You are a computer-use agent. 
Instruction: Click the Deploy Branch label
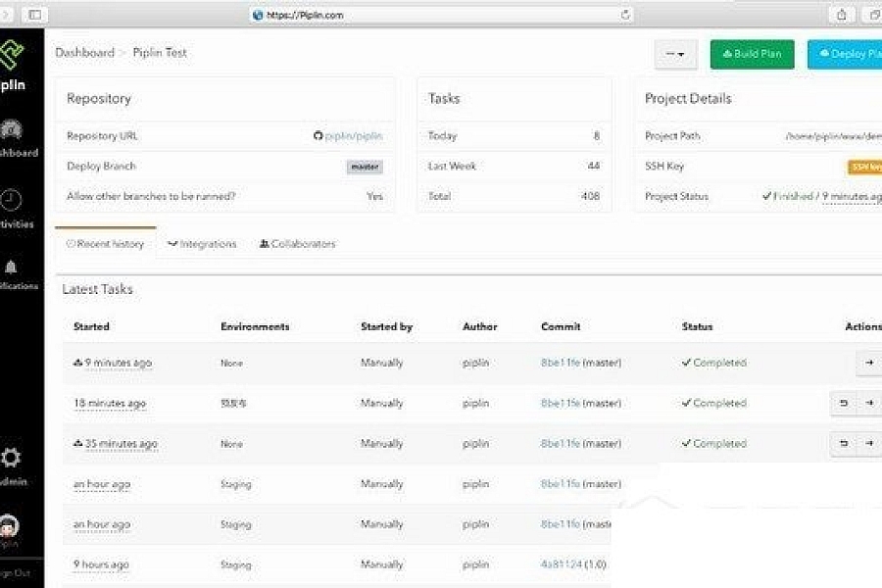tap(101, 166)
